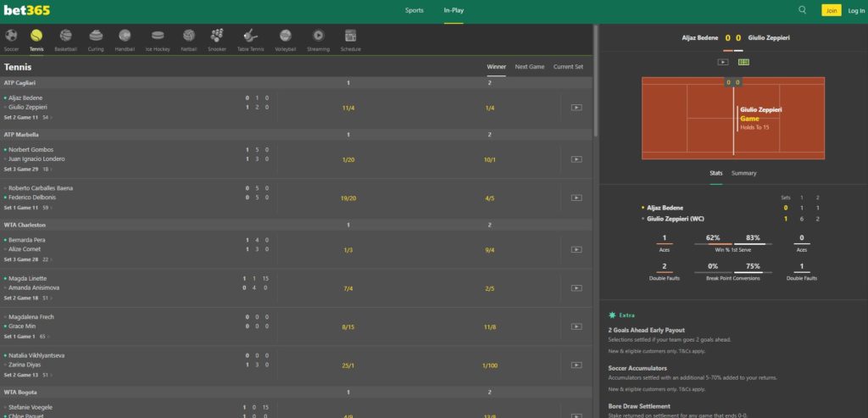Open the Handball sport icon
Viewport: 868px width, 418px height.
coord(125,36)
